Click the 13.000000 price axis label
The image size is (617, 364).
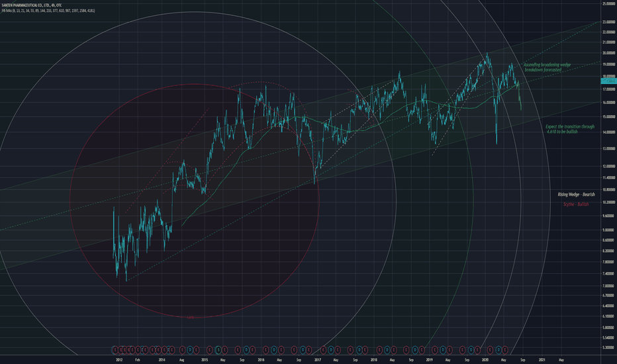609,149
